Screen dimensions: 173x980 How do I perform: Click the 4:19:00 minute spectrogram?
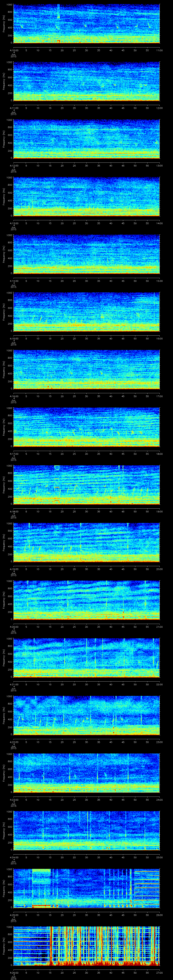[87, 542]
